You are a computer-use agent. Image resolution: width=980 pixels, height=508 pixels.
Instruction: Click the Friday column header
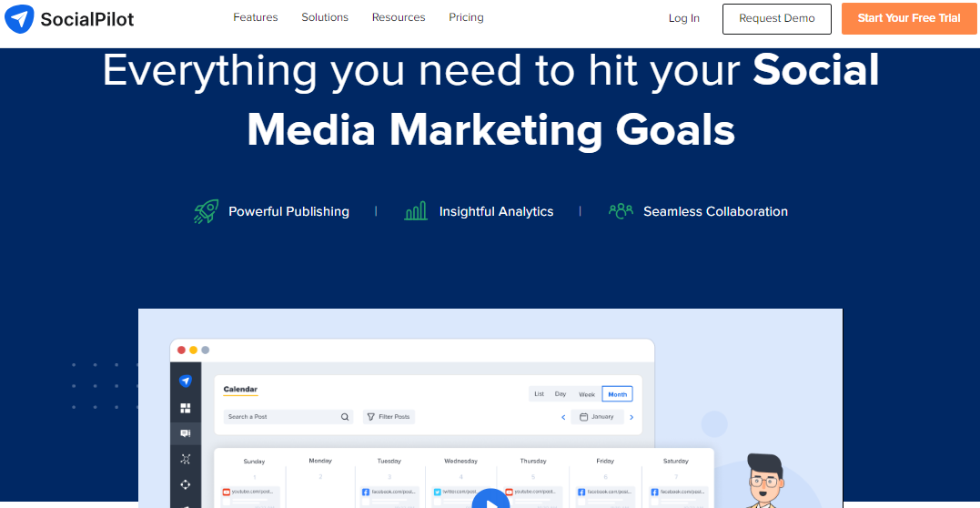(x=605, y=461)
